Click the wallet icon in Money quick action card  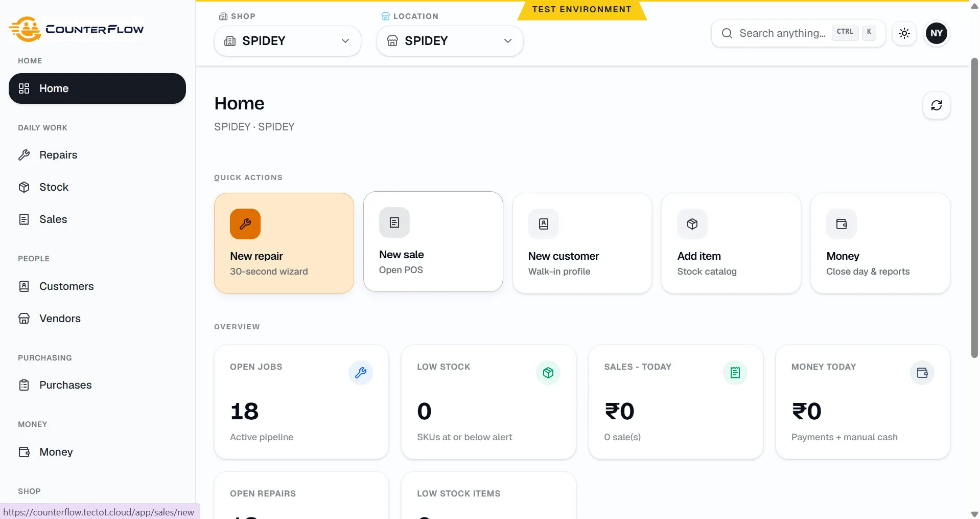point(842,224)
